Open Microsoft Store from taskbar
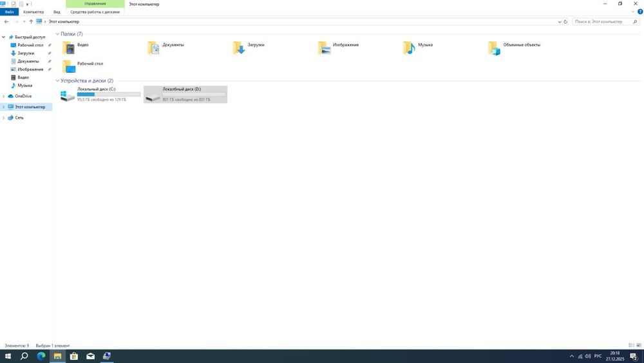The height and width of the screenshot is (363, 644). 74,356
